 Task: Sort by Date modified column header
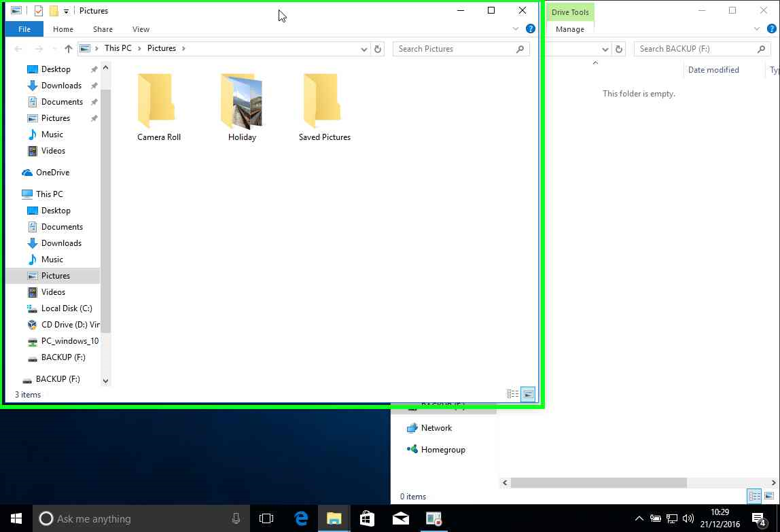pos(713,70)
